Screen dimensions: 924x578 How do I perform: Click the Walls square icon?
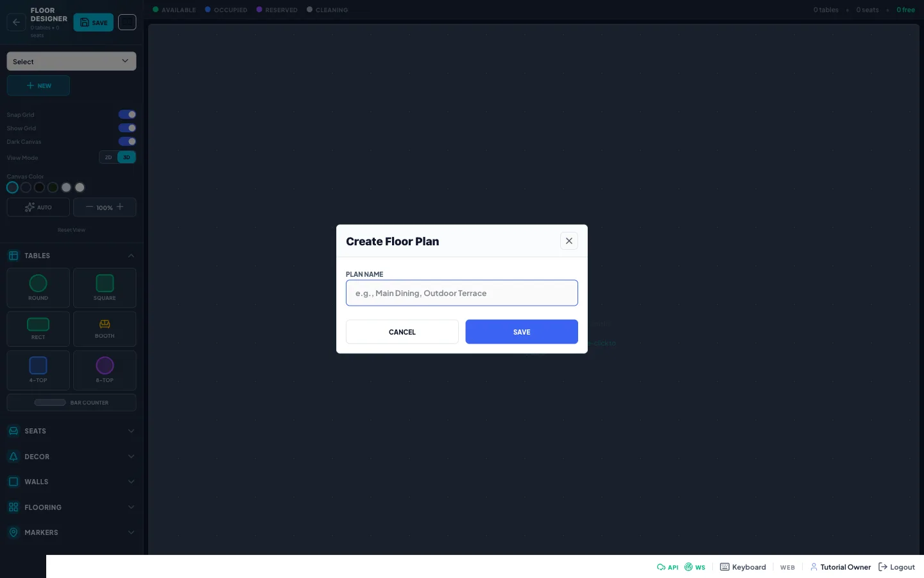[13, 482]
